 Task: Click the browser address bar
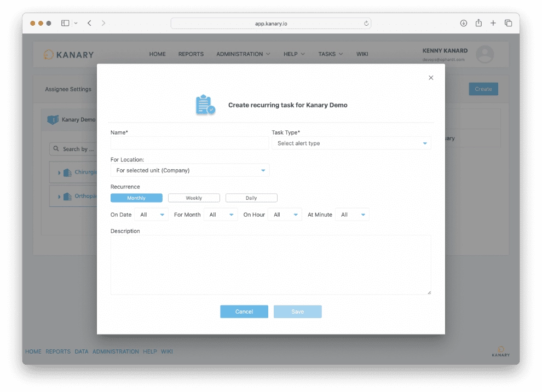click(271, 24)
